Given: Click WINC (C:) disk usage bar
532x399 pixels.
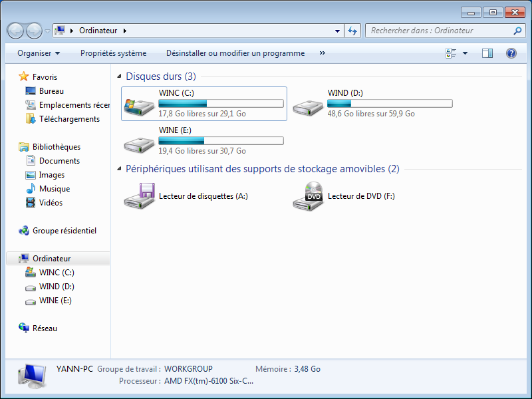Looking at the screenshot, I should (221, 104).
